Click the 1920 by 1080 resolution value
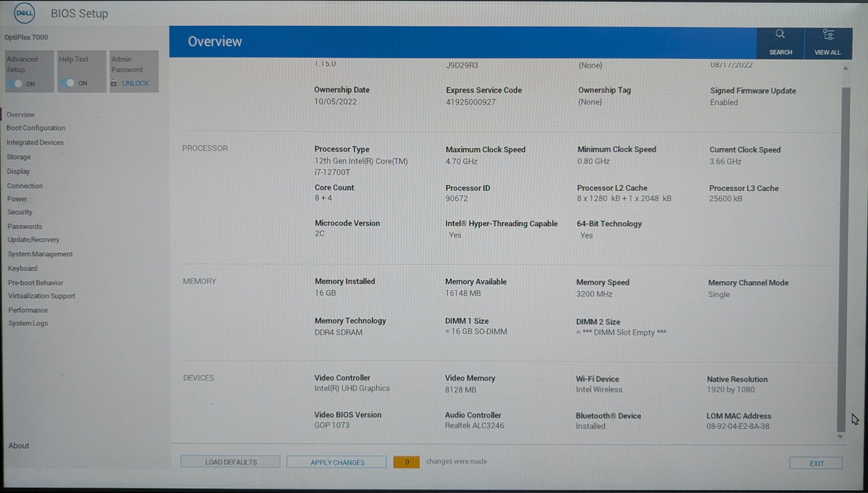The width and height of the screenshot is (868, 493). (x=731, y=389)
